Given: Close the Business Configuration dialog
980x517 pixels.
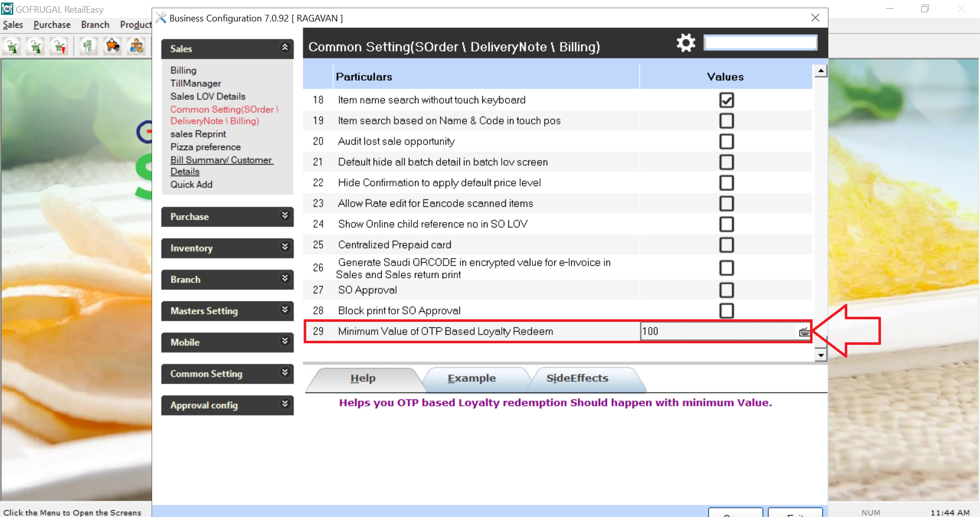Looking at the screenshot, I should point(815,18).
